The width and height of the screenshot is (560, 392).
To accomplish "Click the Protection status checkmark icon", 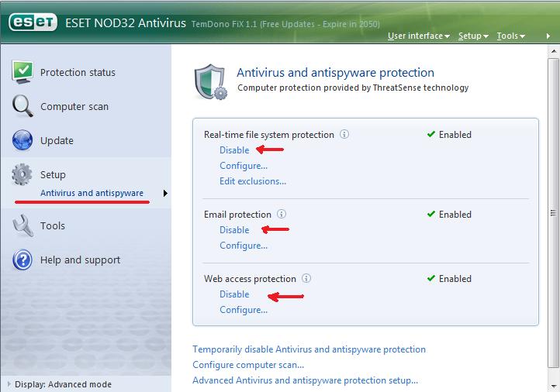I will click(22, 72).
